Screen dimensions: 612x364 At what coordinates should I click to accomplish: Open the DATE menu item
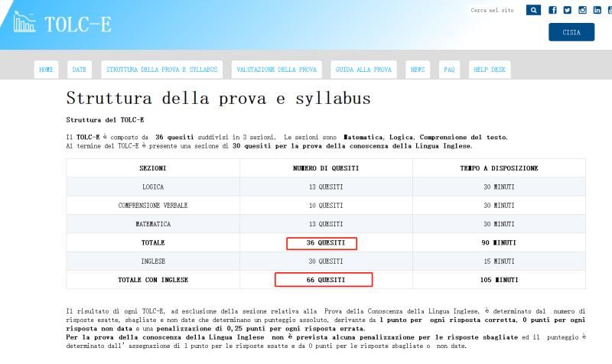(x=80, y=70)
